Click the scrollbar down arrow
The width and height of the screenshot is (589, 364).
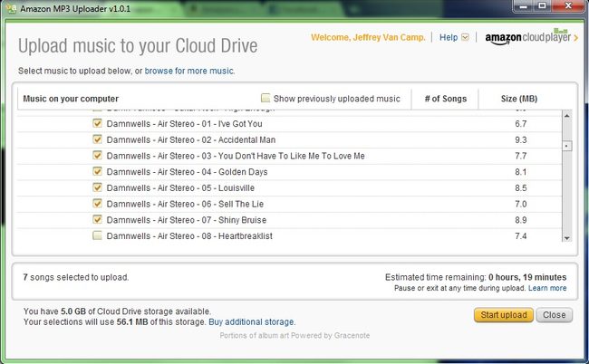pyautogui.click(x=567, y=237)
